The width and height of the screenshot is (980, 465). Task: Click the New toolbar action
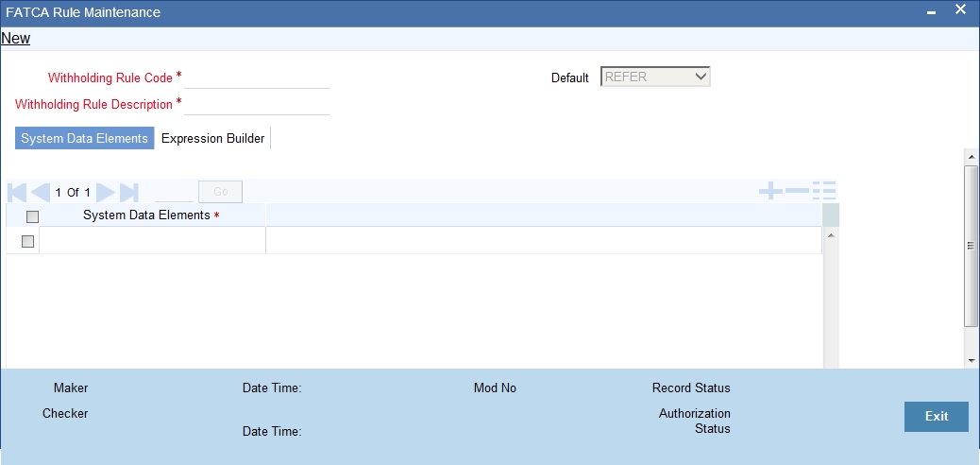(x=16, y=38)
